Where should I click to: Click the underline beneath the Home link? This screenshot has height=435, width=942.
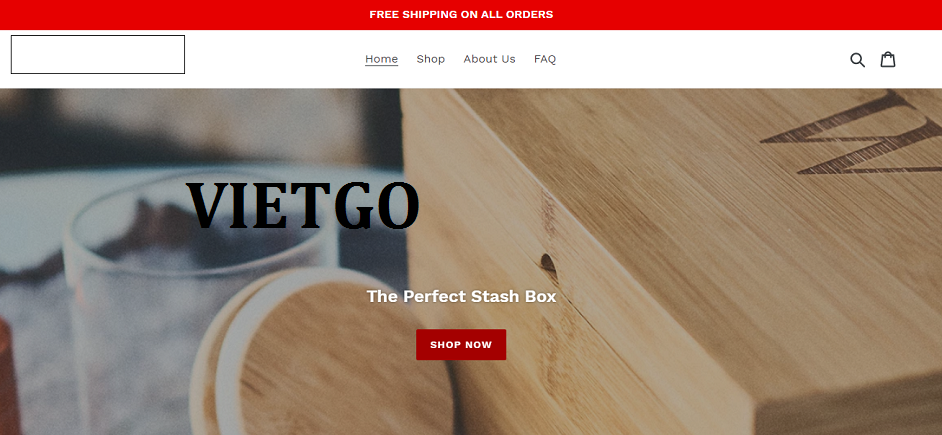pos(381,65)
